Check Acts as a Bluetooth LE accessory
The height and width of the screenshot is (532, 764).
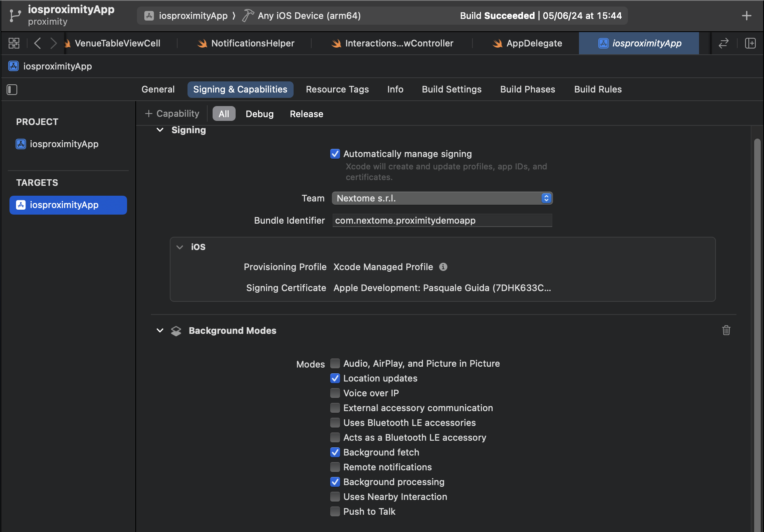pos(335,437)
